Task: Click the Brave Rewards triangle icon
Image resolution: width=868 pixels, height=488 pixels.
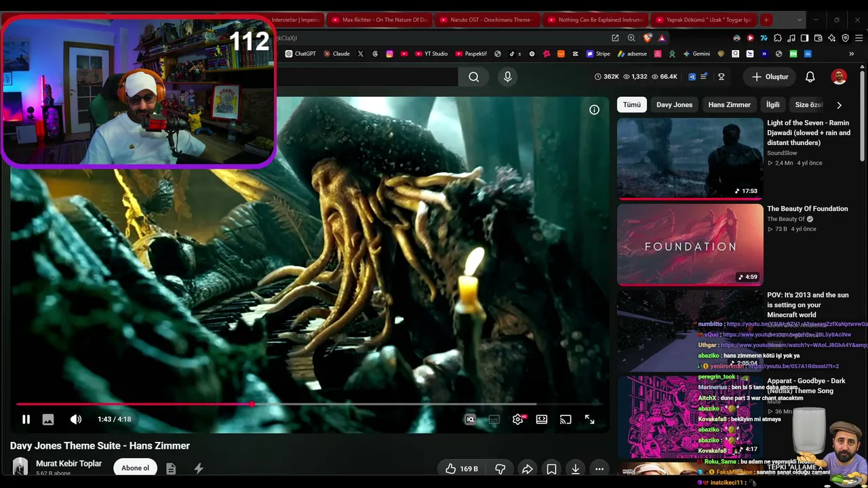Action: pyautogui.click(x=662, y=38)
